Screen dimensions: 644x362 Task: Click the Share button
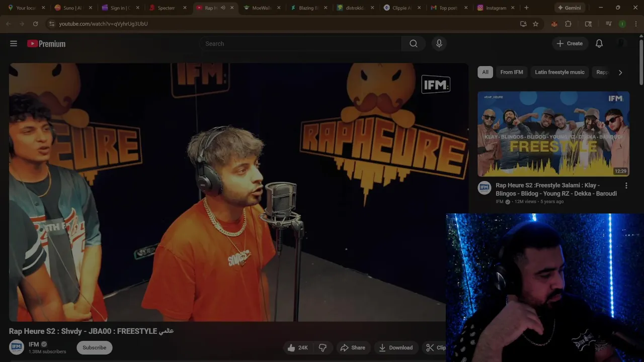coord(353,347)
